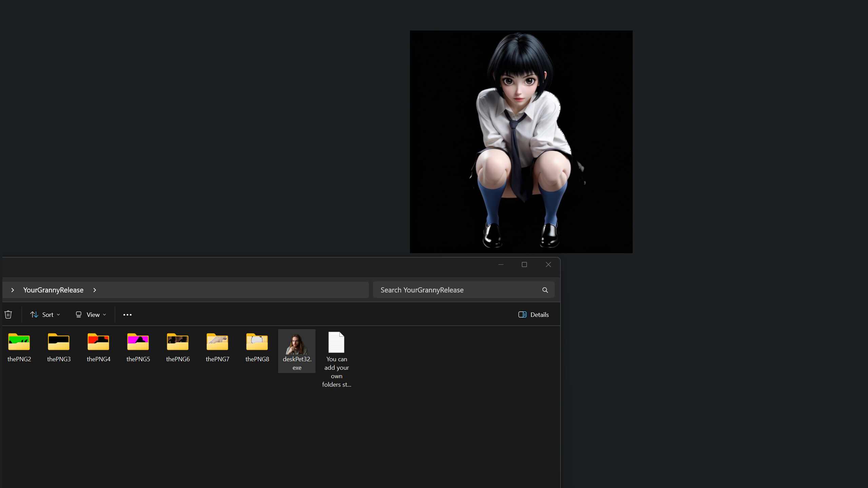
Task: Expand the breadcrumb chevron after YourGrannyRelease
Action: [x=94, y=290]
